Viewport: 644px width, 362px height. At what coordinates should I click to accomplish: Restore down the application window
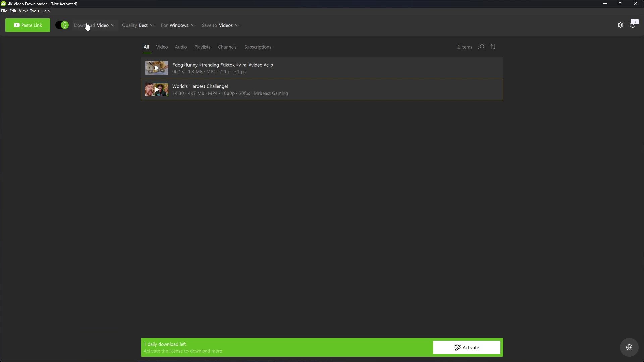tap(620, 4)
